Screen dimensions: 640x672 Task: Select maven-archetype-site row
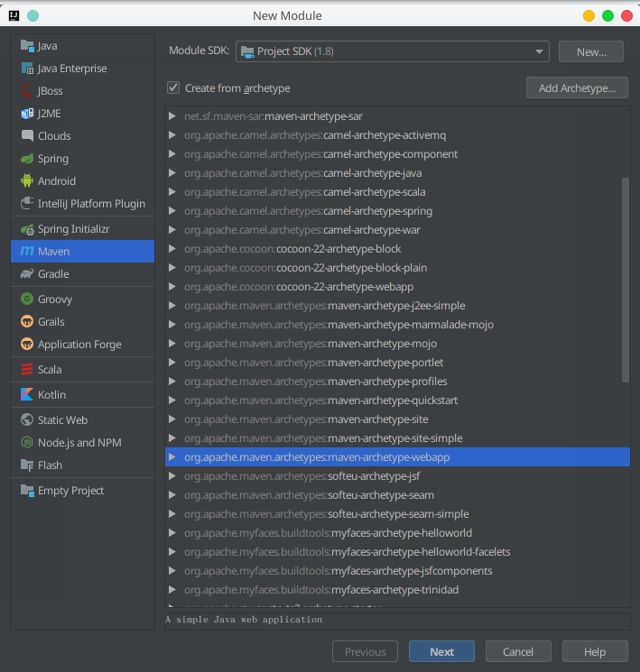click(x=398, y=419)
